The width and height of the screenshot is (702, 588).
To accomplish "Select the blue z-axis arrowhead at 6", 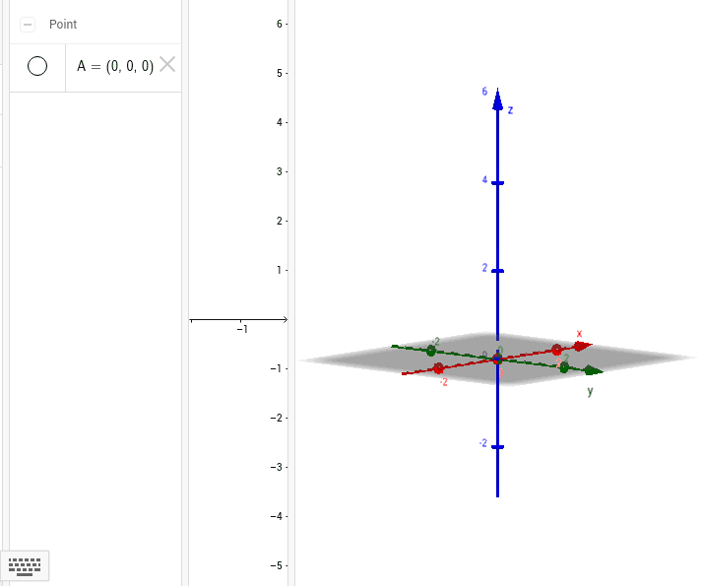I will click(x=498, y=99).
